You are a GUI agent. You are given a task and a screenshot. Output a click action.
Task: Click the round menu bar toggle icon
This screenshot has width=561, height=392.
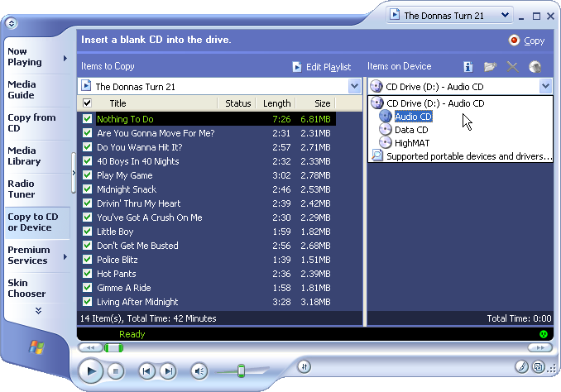(x=12, y=24)
